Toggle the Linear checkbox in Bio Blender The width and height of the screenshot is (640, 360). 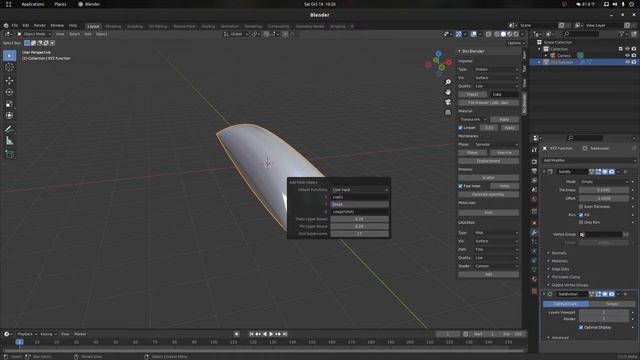click(460, 128)
